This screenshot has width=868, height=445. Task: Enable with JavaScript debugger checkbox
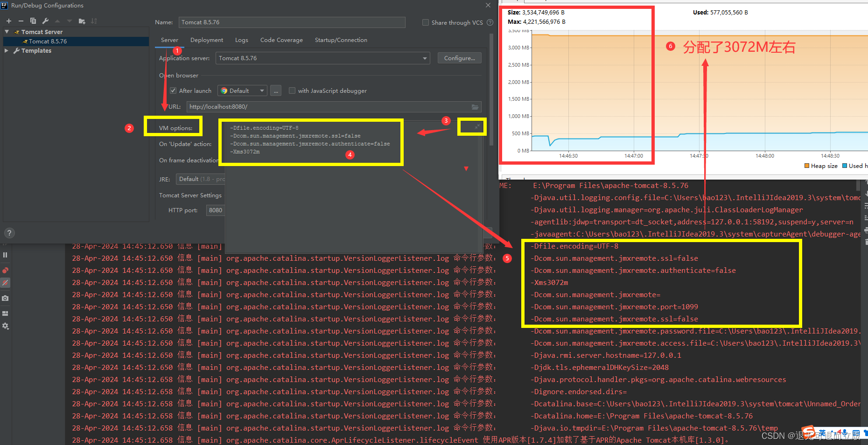coord(292,90)
